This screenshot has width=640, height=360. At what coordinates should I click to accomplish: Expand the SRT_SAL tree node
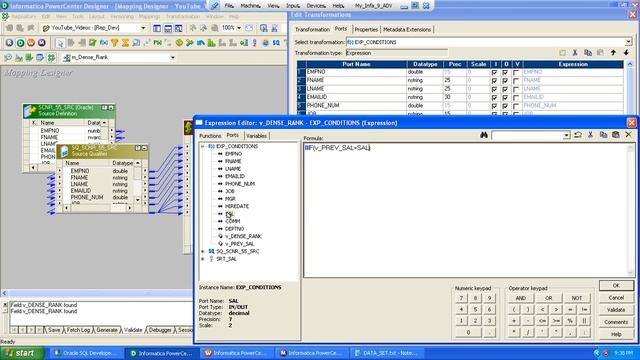(x=203, y=259)
